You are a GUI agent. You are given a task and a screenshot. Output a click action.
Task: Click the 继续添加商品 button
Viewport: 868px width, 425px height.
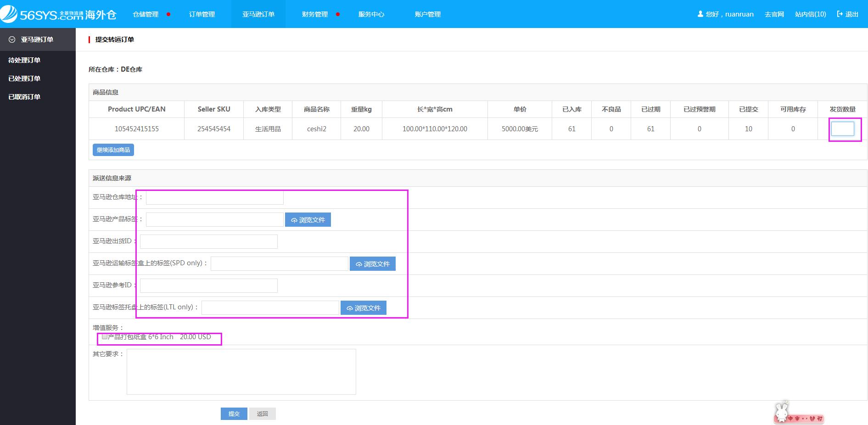113,150
